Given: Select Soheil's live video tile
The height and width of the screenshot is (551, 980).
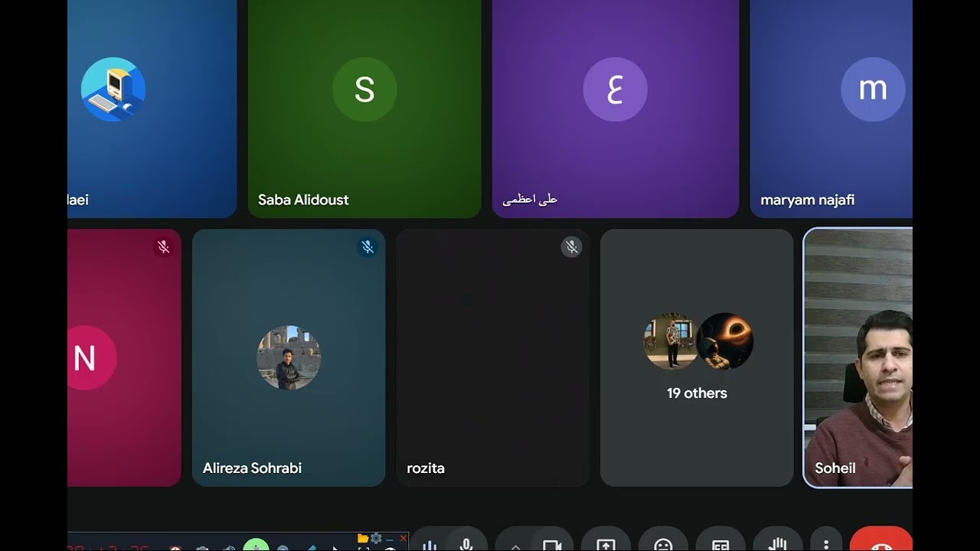Looking at the screenshot, I should [x=857, y=357].
